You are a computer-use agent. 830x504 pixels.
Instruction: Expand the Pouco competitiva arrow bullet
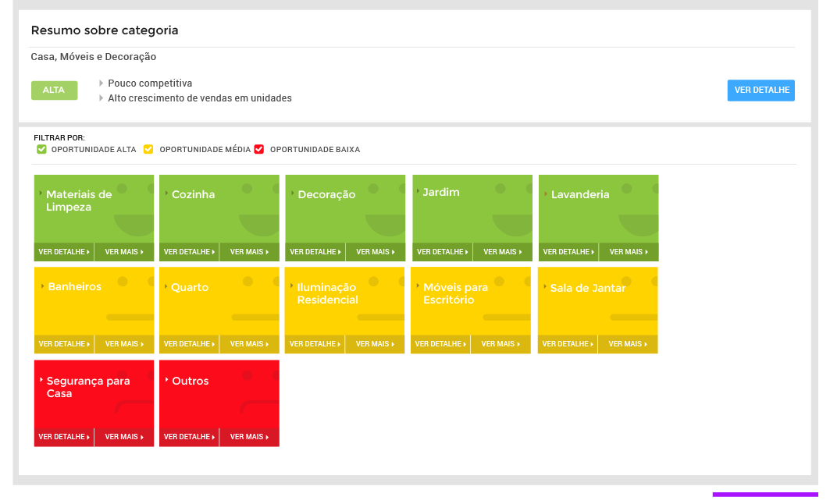pyautogui.click(x=102, y=83)
